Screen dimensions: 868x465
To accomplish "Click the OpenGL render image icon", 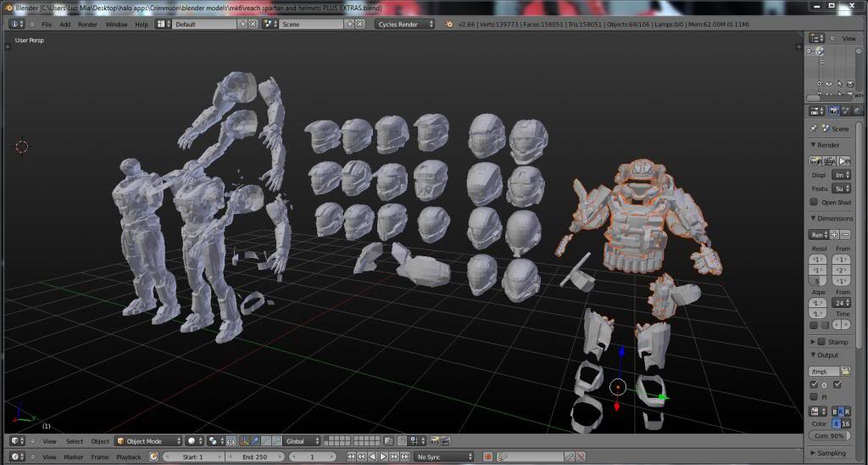I will click(435, 441).
